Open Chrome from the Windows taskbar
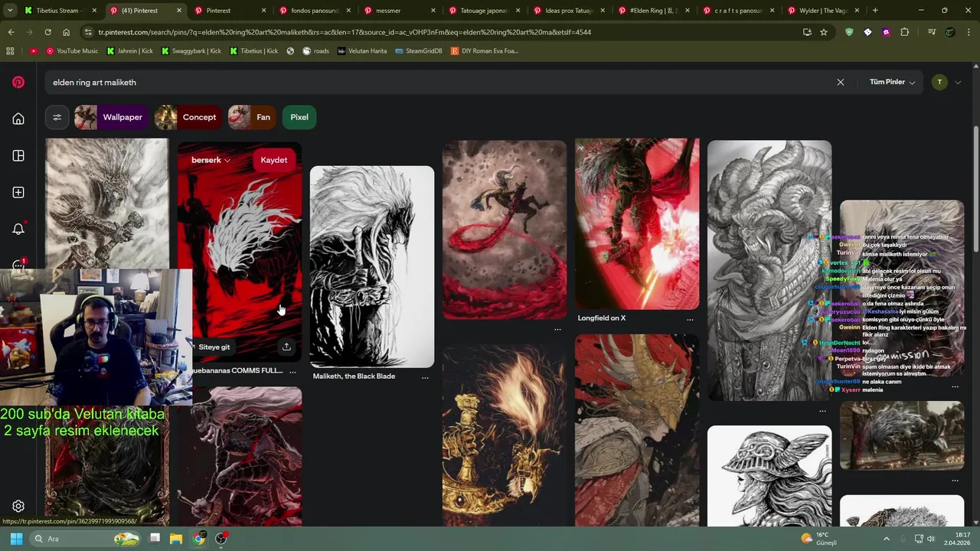Screen dimensions: 980x551 pyautogui.click(x=199, y=539)
